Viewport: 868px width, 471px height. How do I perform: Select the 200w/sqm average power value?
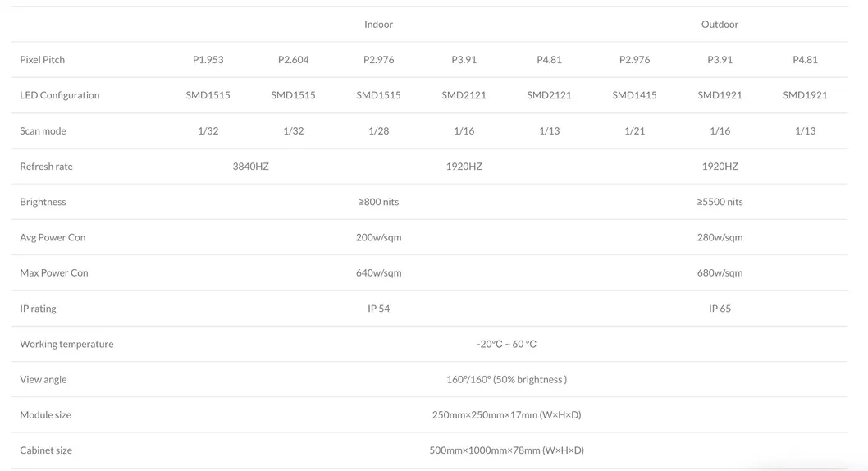(378, 238)
